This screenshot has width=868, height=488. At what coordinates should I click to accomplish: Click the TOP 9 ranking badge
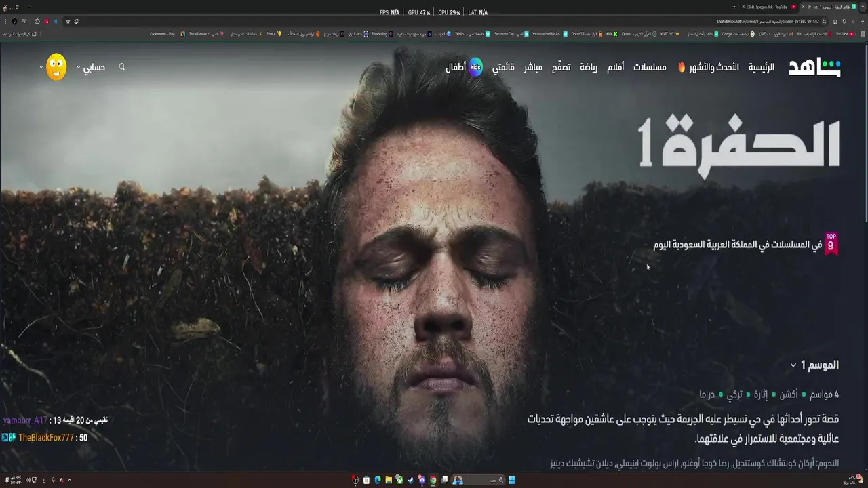tap(831, 244)
